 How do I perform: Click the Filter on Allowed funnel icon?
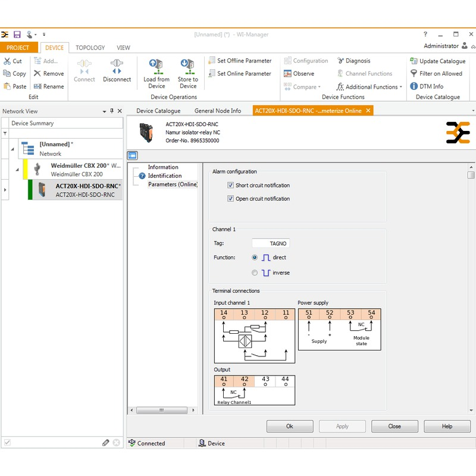tap(414, 73)
